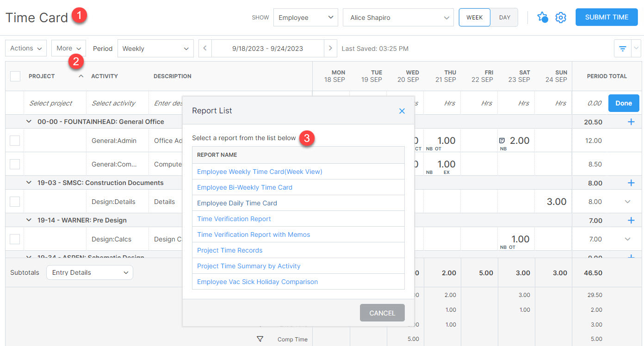
Task: Click the SUBMIT TIME button
Action: tap(606, 17)
